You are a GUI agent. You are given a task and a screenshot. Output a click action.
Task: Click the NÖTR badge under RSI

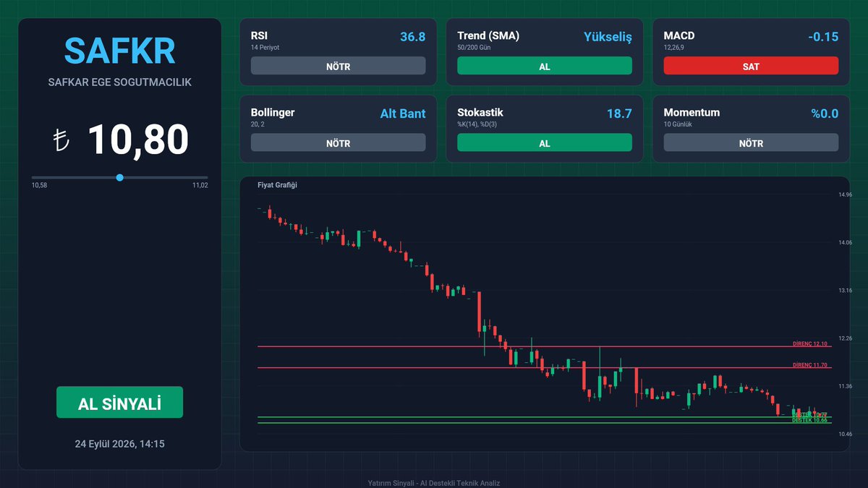pos(338,66)
